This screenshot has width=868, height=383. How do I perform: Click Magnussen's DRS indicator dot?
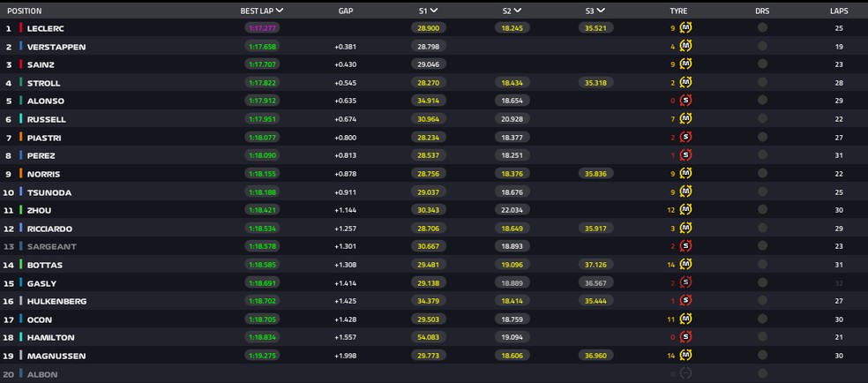pyautogui.click(x=762, y=355)
